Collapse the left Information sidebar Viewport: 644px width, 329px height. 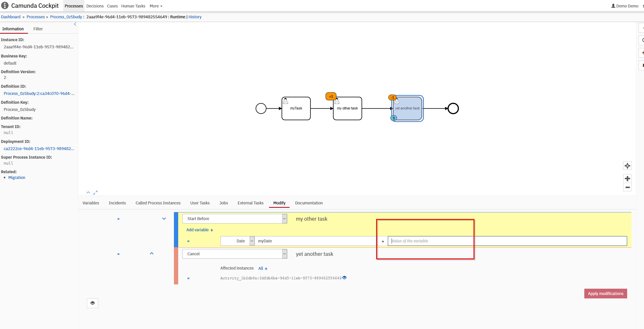pos(75,24)
